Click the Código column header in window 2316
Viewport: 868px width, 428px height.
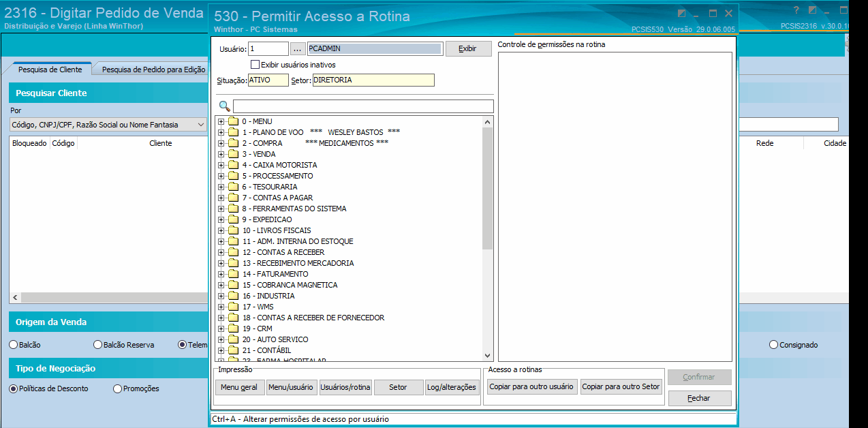63,143
